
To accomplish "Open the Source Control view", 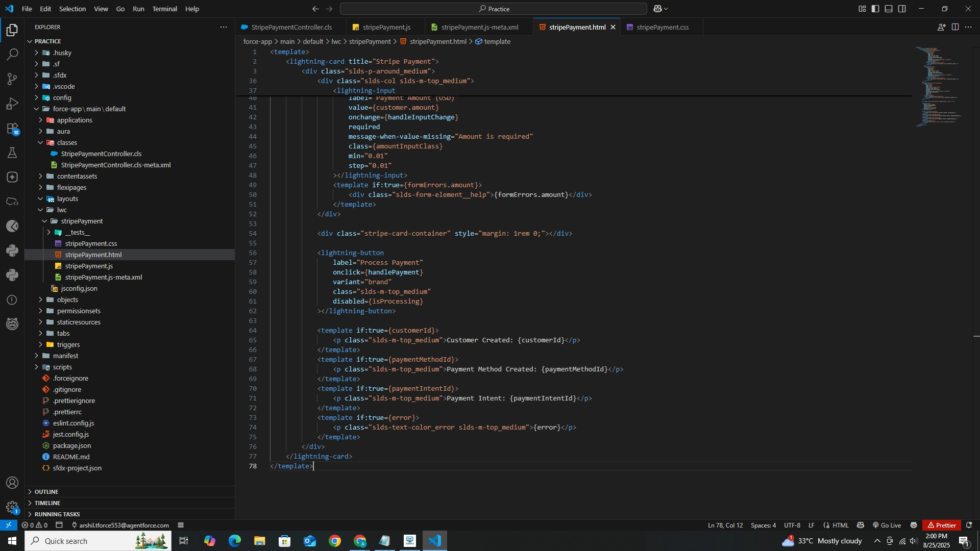I will 12,79.
